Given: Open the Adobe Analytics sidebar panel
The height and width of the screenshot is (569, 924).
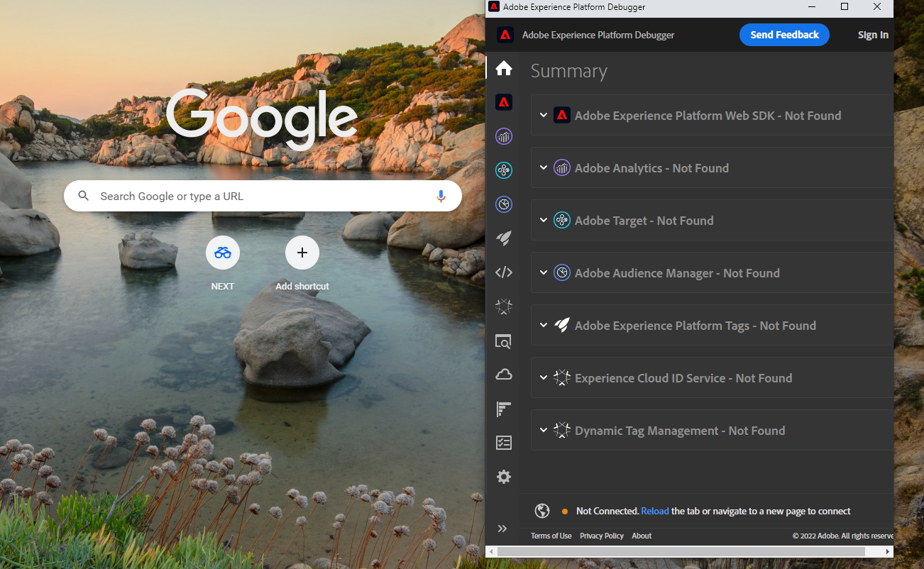Looking at the screenshot, I should pos(504,136).
